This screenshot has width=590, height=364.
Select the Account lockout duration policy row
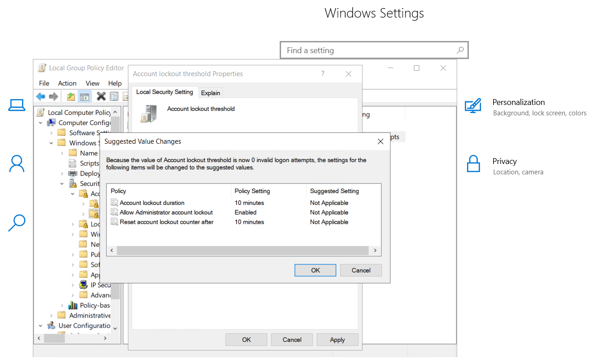(152, 203)
